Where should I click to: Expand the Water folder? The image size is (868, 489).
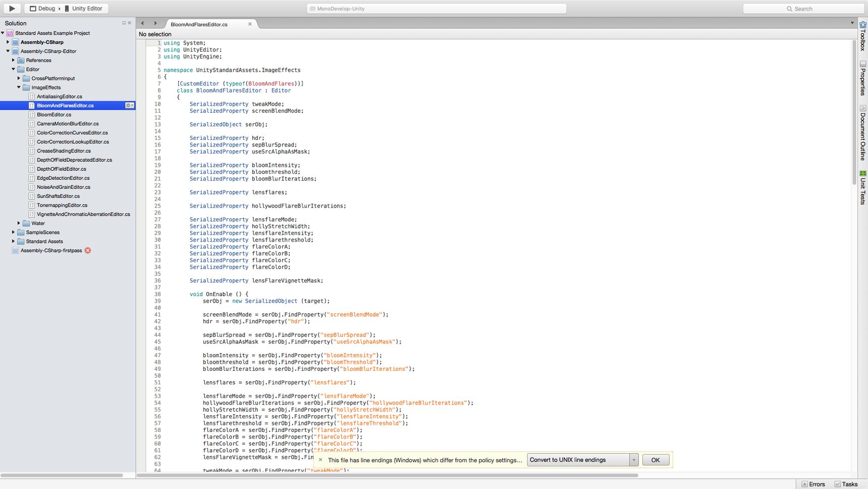[x=19, y=223]
